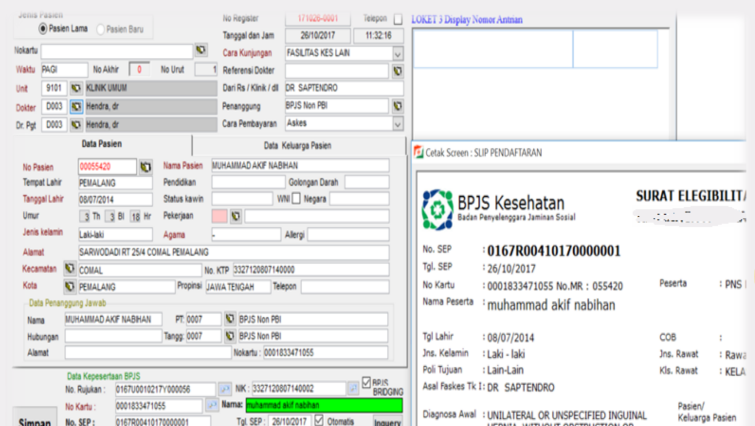Click Alamat field SARWODADI

click(x=234, y=252)
